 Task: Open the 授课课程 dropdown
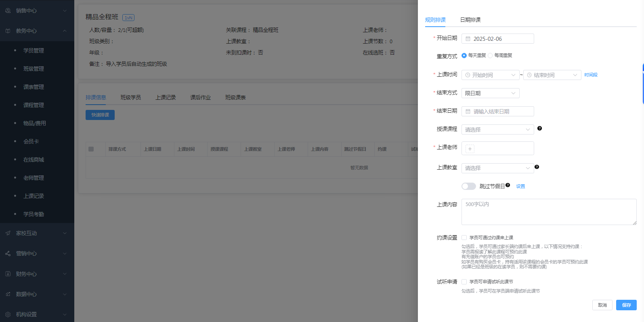coord(498,129)
